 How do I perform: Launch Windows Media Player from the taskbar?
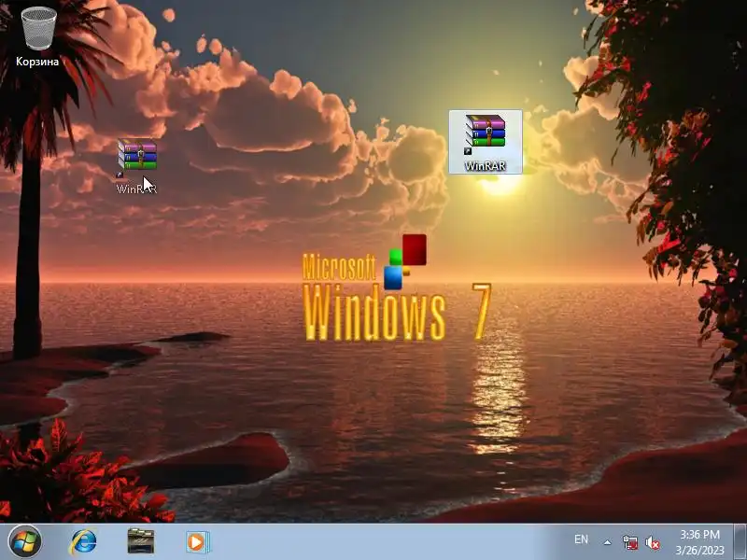[x=197, y=542]
